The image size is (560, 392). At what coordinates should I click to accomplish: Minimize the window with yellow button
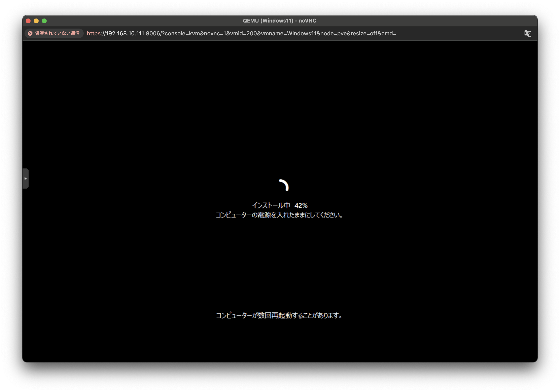pos(36,21)
